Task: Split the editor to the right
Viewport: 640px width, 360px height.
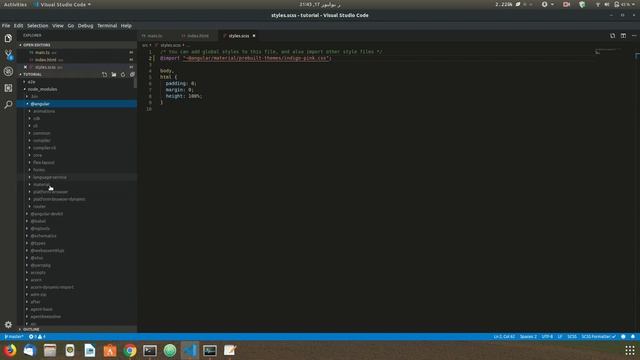Action: pos(623,36)
